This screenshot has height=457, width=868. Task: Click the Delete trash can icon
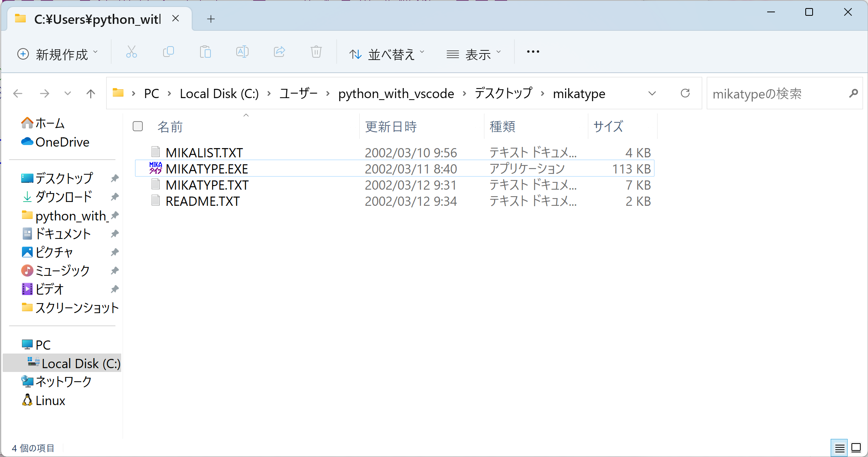pos(316,52)
